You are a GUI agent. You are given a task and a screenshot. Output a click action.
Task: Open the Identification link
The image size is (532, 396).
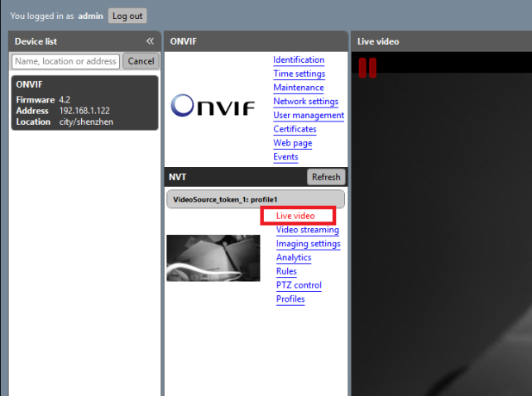pyautogui.click(x=299, y=60)
